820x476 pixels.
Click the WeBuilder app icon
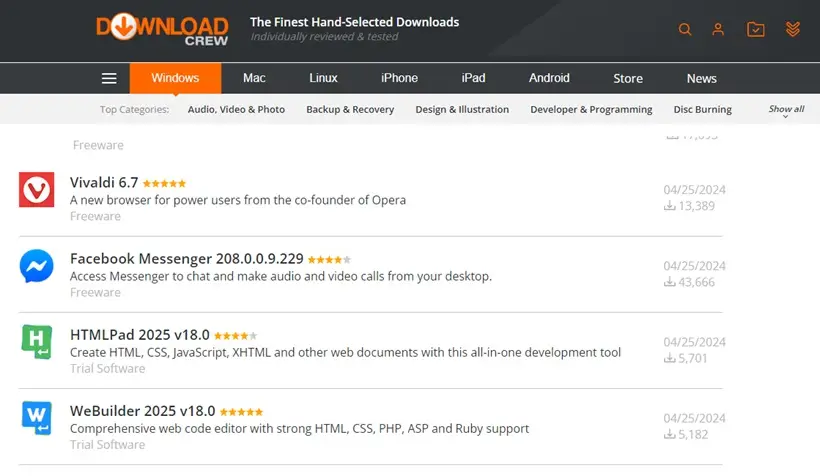(x=37, y=418)
